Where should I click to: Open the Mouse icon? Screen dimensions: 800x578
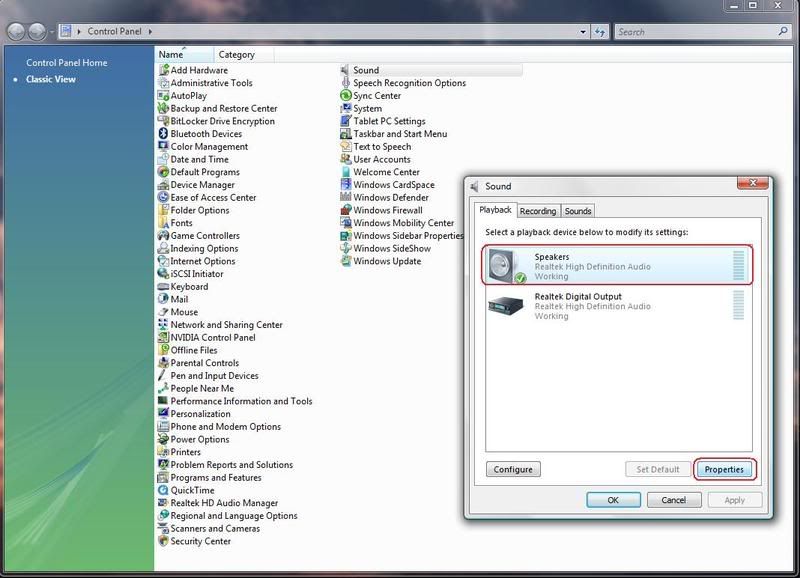pyautogui.click(x=163, y=312)
